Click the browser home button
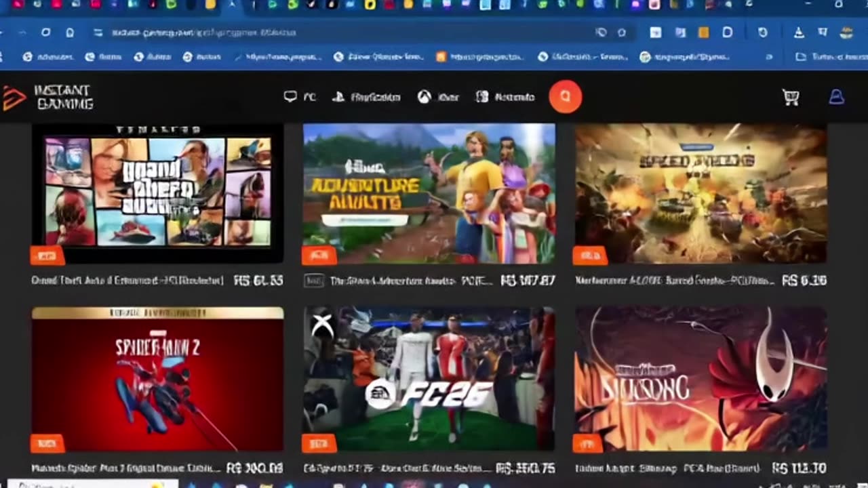 [70, 33]
